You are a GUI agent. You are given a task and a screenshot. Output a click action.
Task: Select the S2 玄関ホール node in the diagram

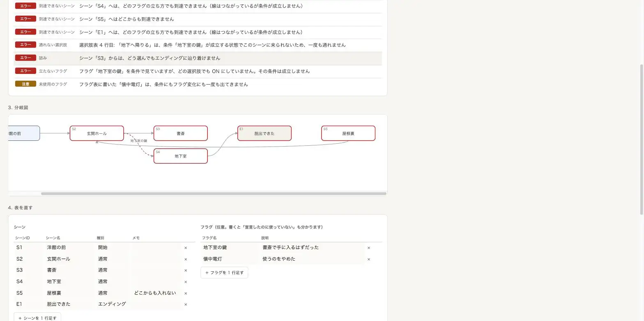(97, 133)
